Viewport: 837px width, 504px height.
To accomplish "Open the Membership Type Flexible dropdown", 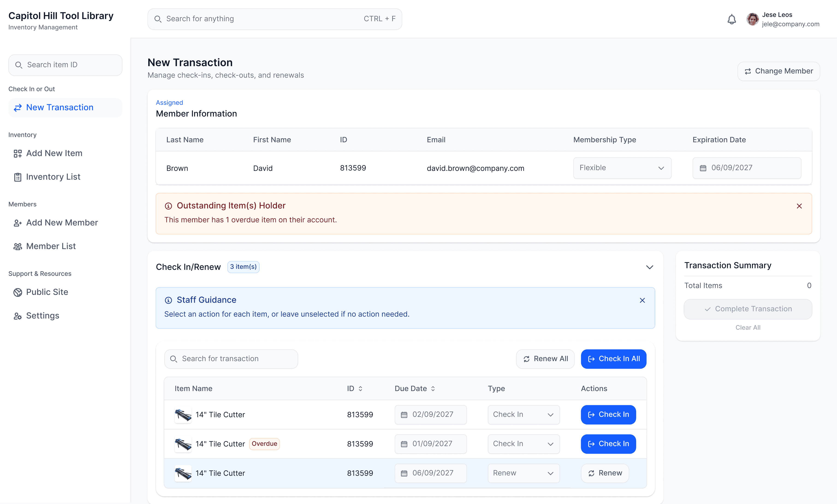I will point(622,168).
